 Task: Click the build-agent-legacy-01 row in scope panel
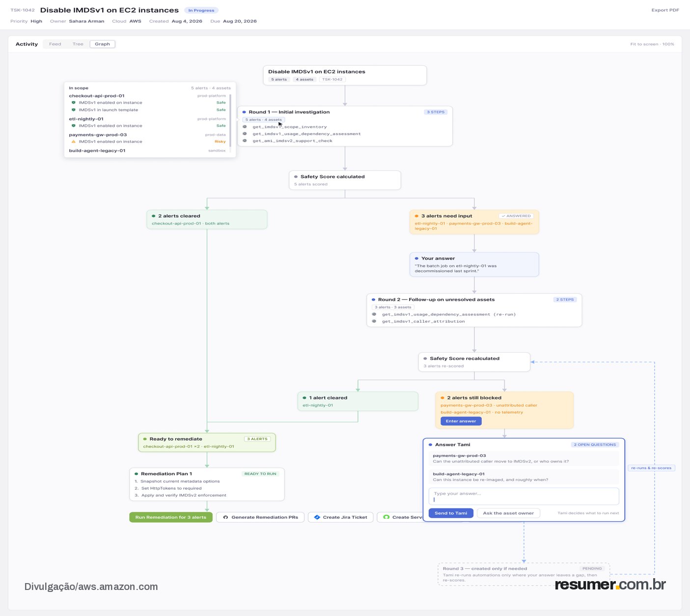[x=147, y=151]
